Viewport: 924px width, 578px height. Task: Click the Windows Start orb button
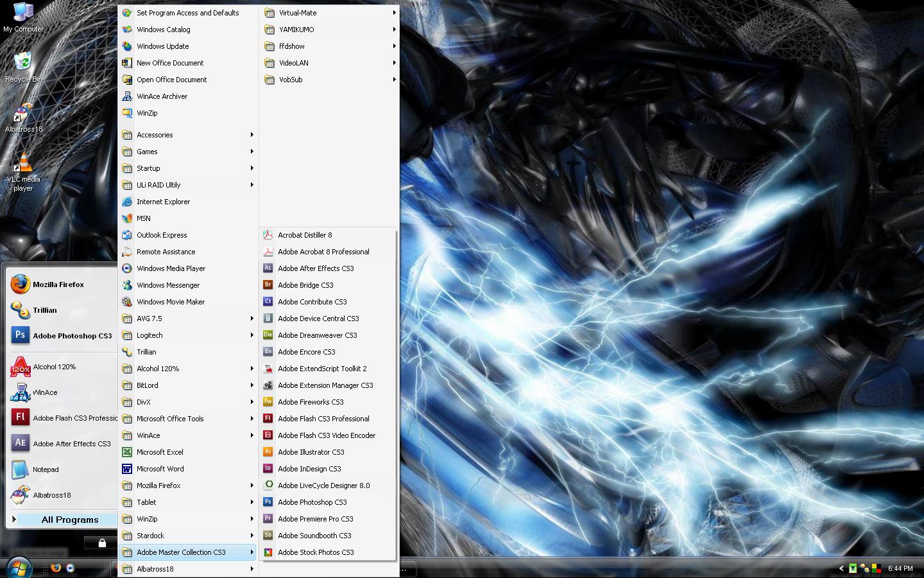pyautogui.click(x=18, y=568)
